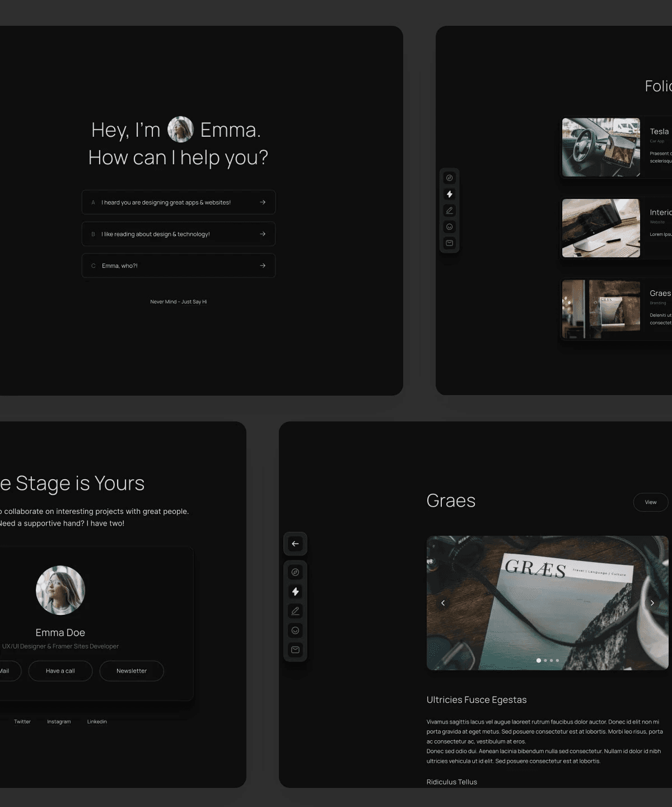
Task: Click 'Ultricies Fusce Egestas' heading
Action: click(477, 700)
